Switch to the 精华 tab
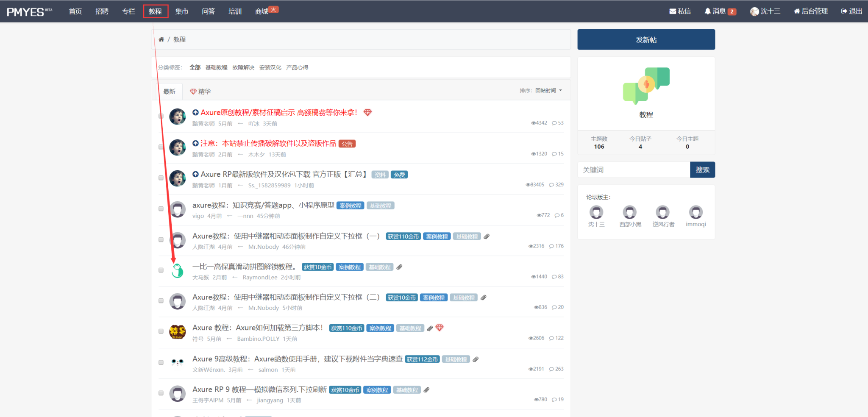 200,92
